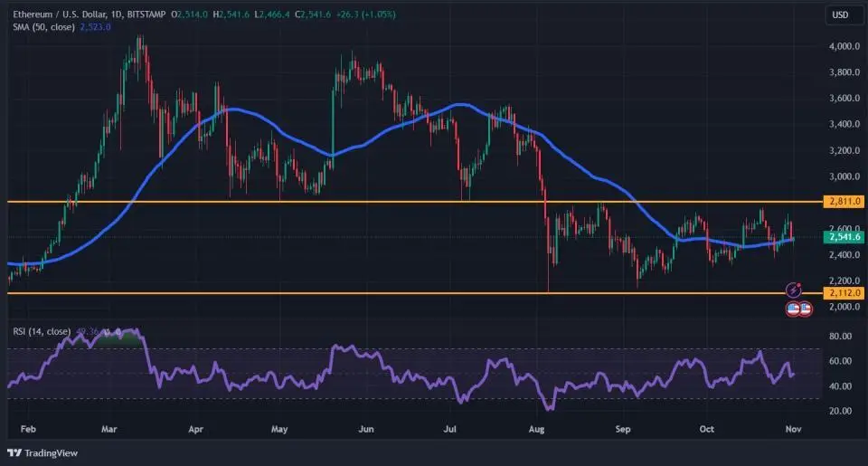Click the Mar label on time axis
Screen dimensions: 868x466
[x=108, y=427]
